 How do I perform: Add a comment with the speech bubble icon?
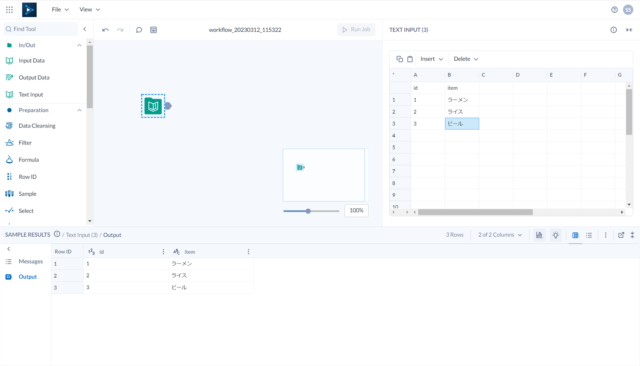(x=139, y=30)
